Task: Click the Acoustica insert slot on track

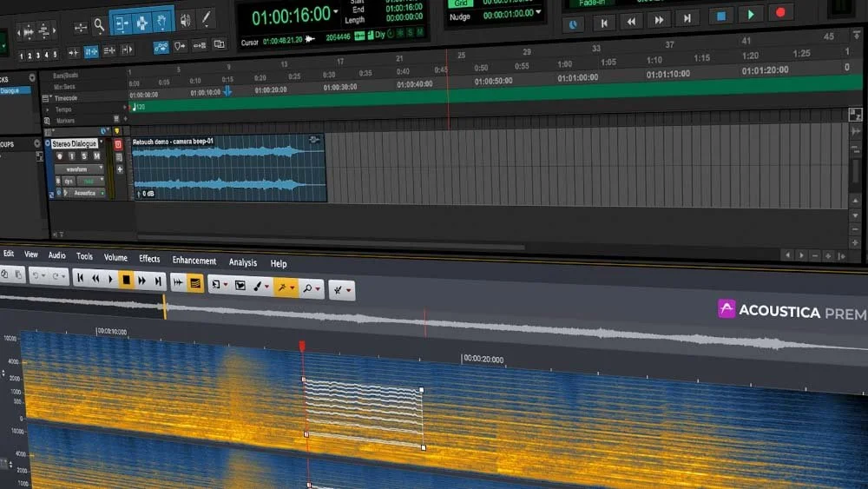Action: coord(86,193)
